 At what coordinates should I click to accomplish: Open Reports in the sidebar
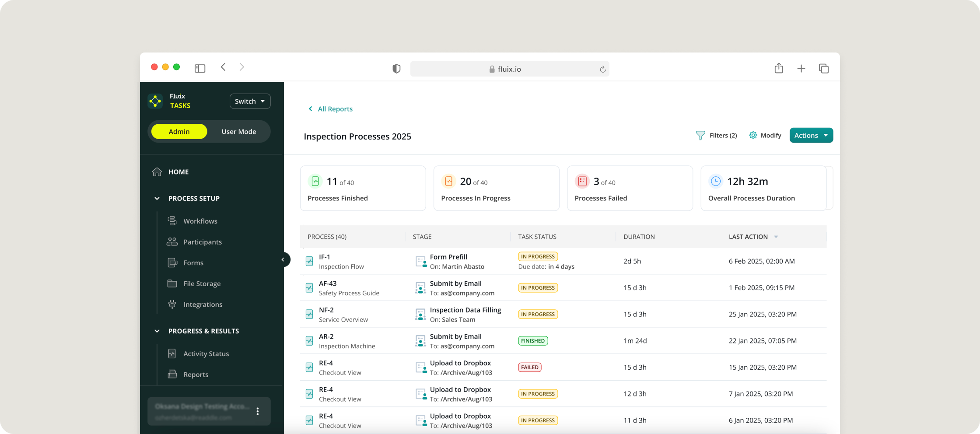click(196, 374)
